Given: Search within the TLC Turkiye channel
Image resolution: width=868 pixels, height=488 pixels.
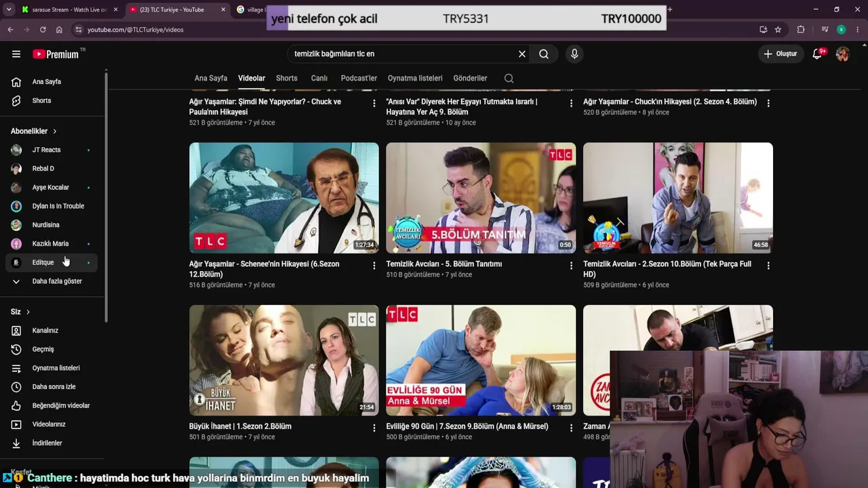Looking at the screenshot, I should (x=509, y=79).
